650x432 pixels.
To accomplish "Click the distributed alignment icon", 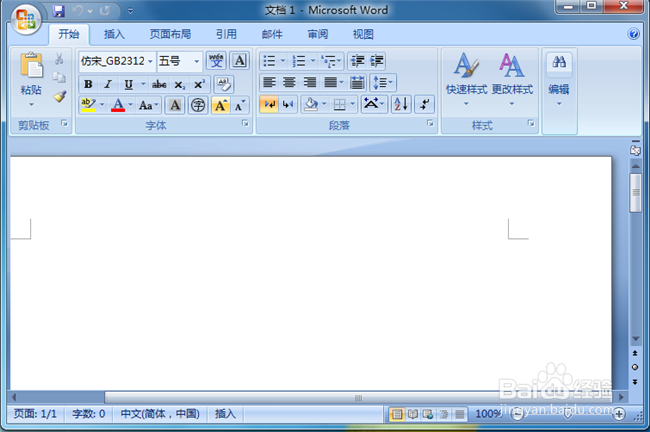I will tap(357, 82).
